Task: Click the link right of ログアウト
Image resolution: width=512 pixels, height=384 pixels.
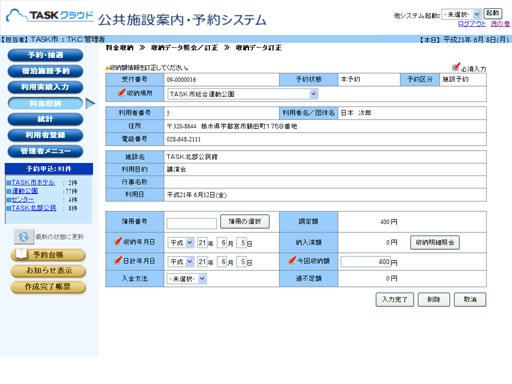Action: [500, 24]
